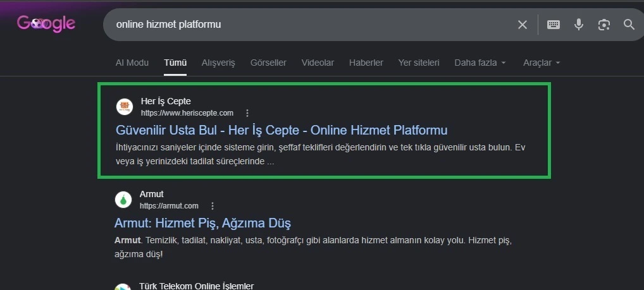Screen dimensions: 644x290
Task: Open Her İş Cepte site favicon
Action: pyautogui.click(x=125, y=107)
